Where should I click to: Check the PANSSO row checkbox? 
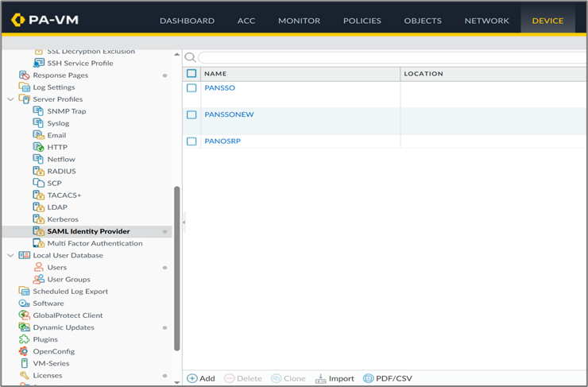191,88
